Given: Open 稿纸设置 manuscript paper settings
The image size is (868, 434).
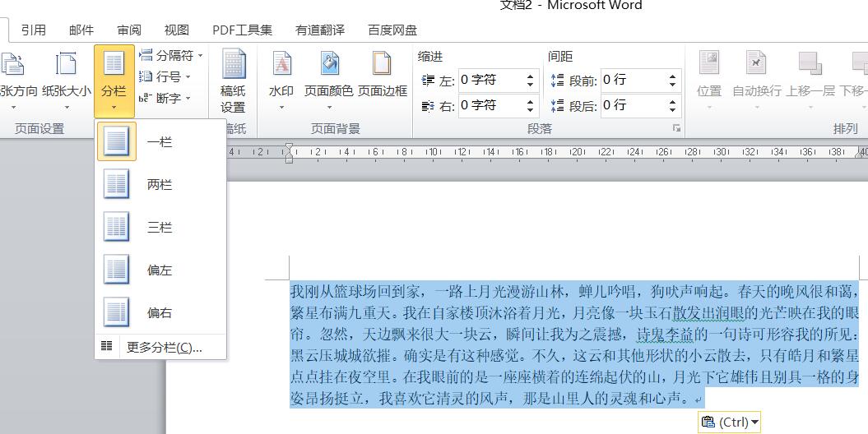Looking at the screenshot, I should 233,82.
